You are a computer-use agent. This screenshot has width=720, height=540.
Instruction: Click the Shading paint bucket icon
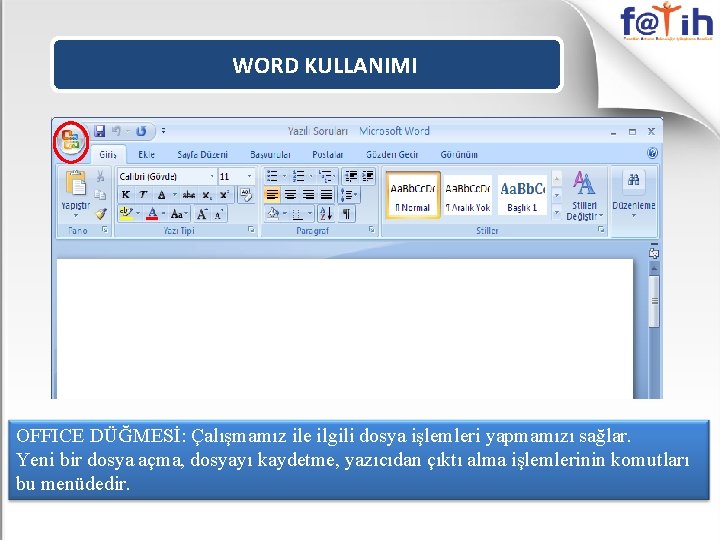coord(273,214)
